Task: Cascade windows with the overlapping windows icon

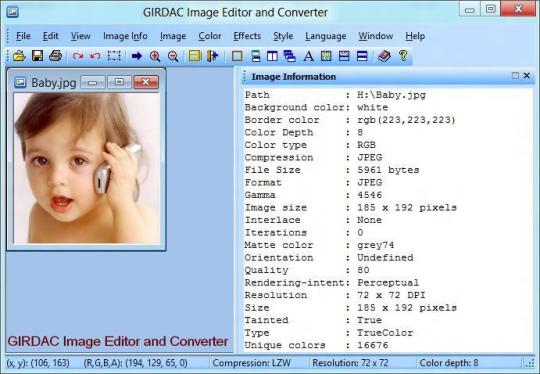Action: point(290,56)
